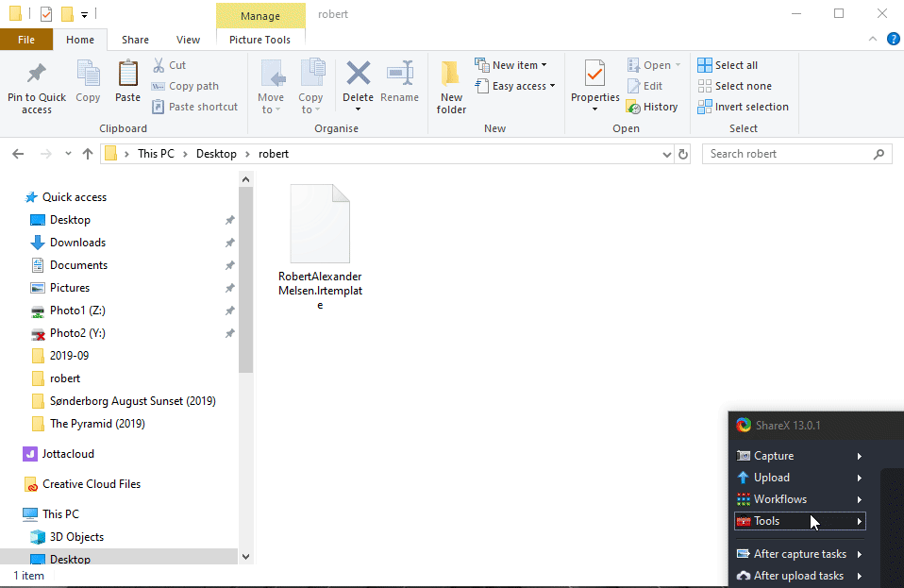The height and width of the screenshot is (588, 904).
Task: Open Documents in navigation pane
Action: 78,265
